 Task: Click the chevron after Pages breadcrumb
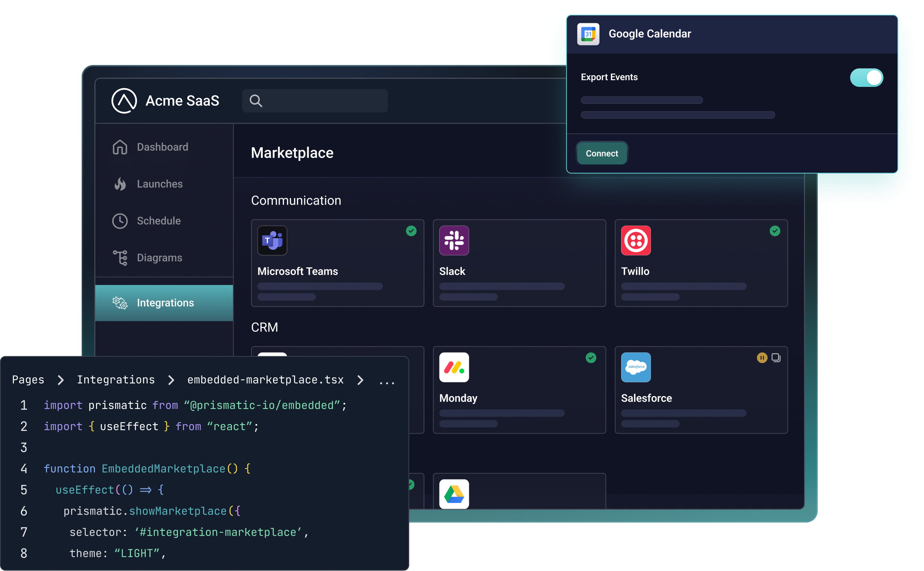60,380
